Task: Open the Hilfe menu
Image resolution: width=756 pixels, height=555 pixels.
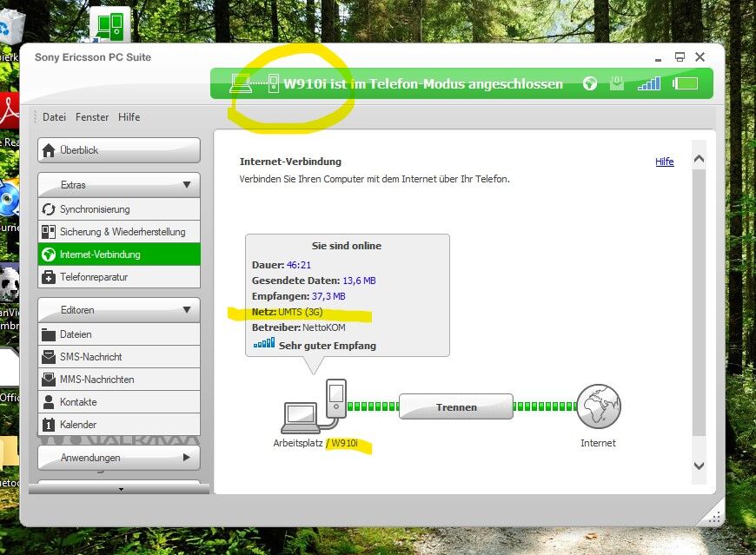Action: tap(129, 117)
